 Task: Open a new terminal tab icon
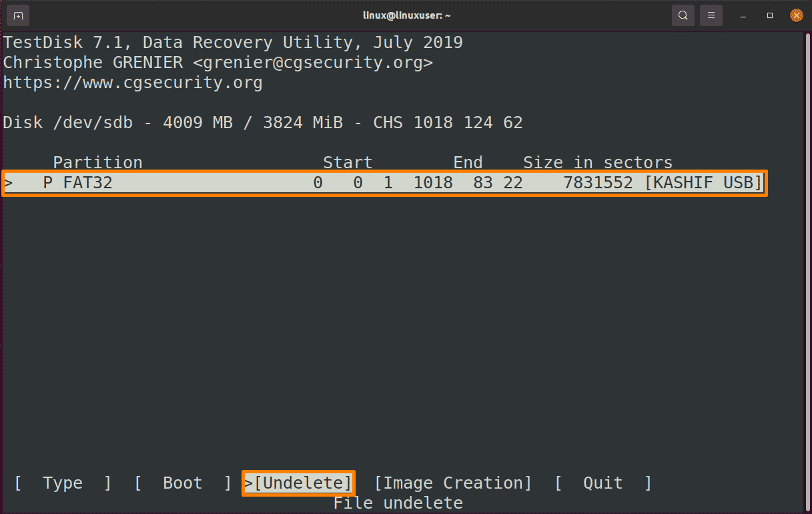coord(18,15)
